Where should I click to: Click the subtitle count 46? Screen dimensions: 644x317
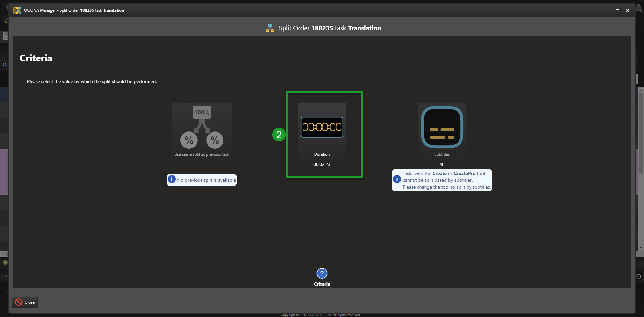pos(442,164)
